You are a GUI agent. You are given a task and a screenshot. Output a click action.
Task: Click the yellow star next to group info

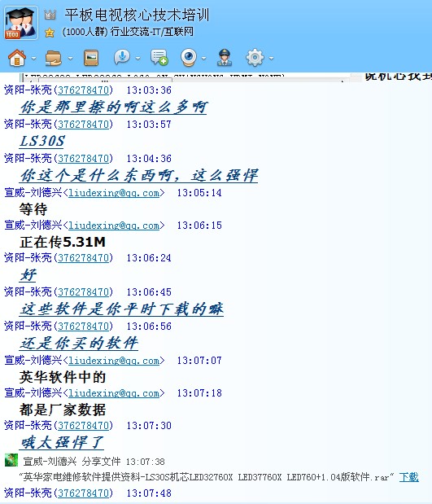click(x=50, y=33)
